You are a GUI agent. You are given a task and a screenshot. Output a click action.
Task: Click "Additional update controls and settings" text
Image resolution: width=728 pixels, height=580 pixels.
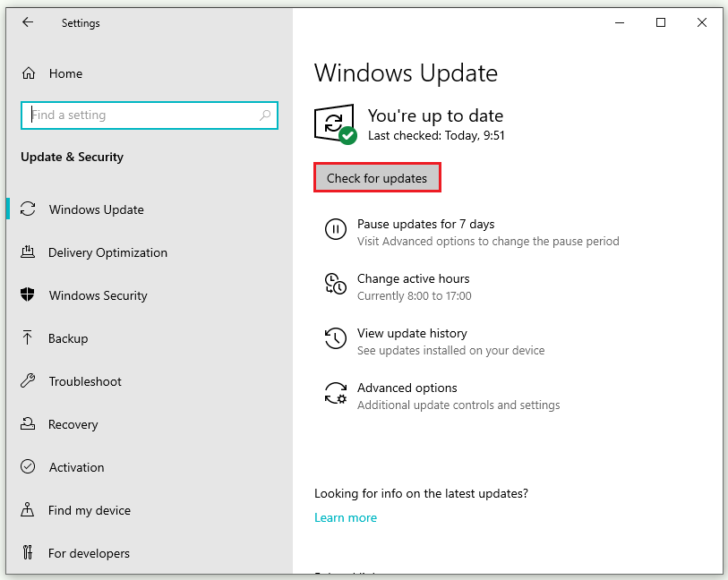click(x=458, y=405)
